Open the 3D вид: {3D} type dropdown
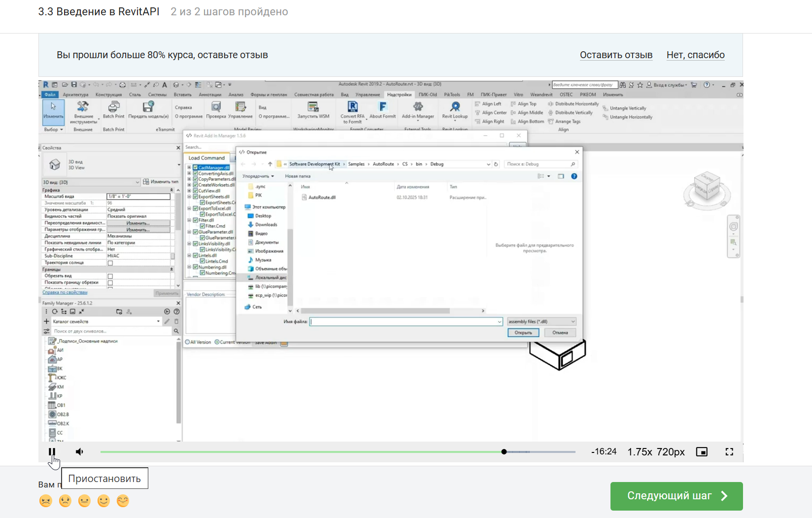This screenshot has width=812, height=518. tap(91, 182)
